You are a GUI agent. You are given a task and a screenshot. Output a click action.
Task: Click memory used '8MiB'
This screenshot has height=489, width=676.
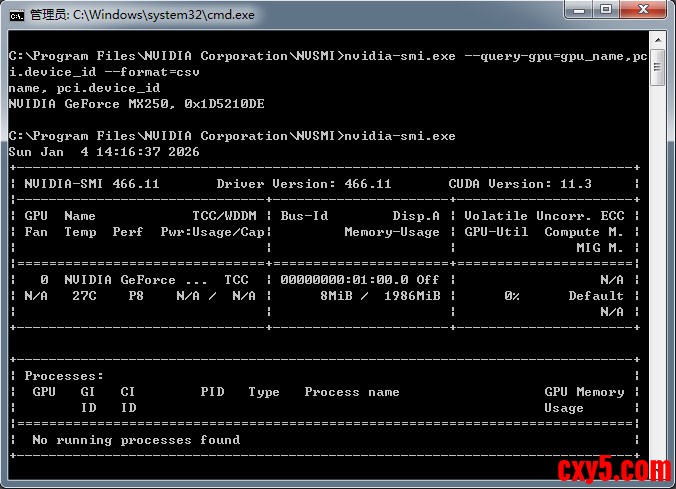(336, 296)
